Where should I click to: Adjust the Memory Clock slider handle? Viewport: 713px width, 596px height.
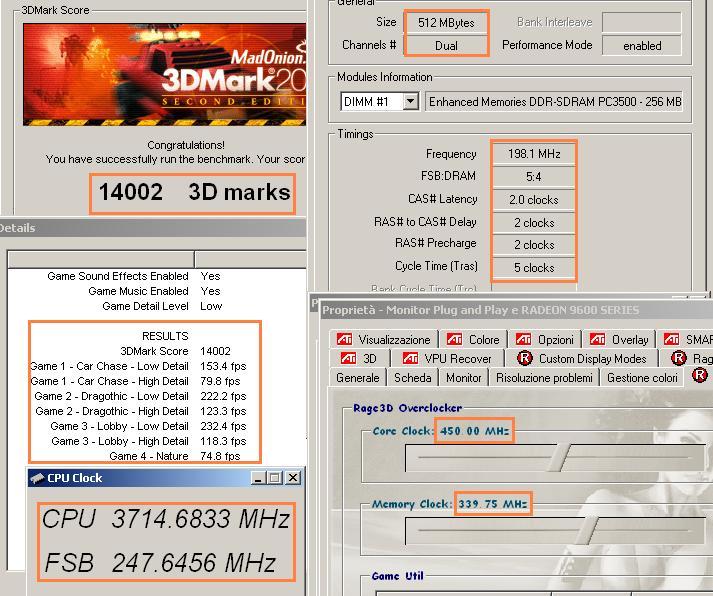tap(588, 530)
